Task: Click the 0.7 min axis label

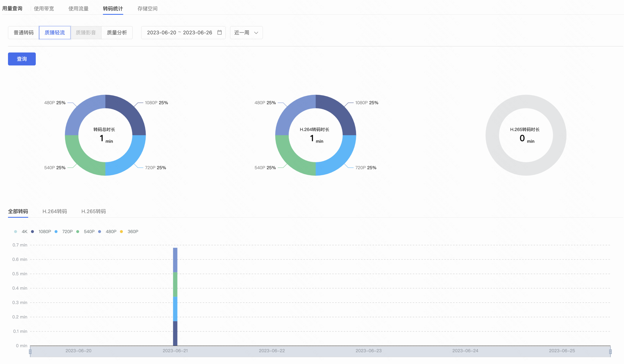Action: pyautogui.click(x=20, y=245)
